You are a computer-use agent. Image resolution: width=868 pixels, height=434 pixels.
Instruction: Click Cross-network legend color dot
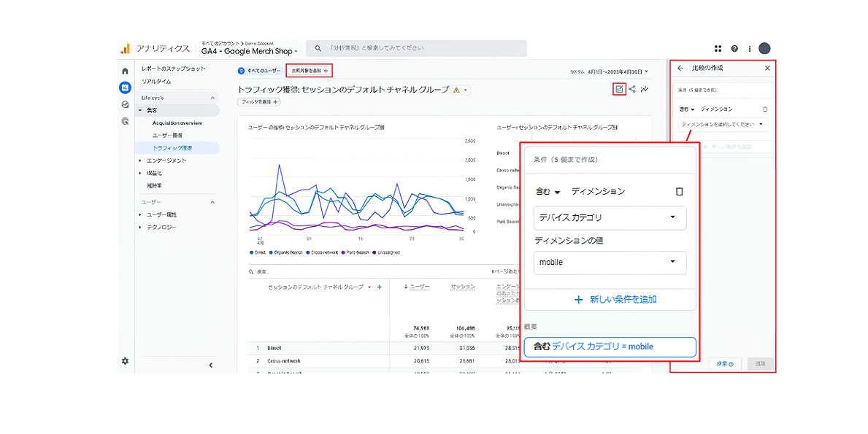(308, 252)
